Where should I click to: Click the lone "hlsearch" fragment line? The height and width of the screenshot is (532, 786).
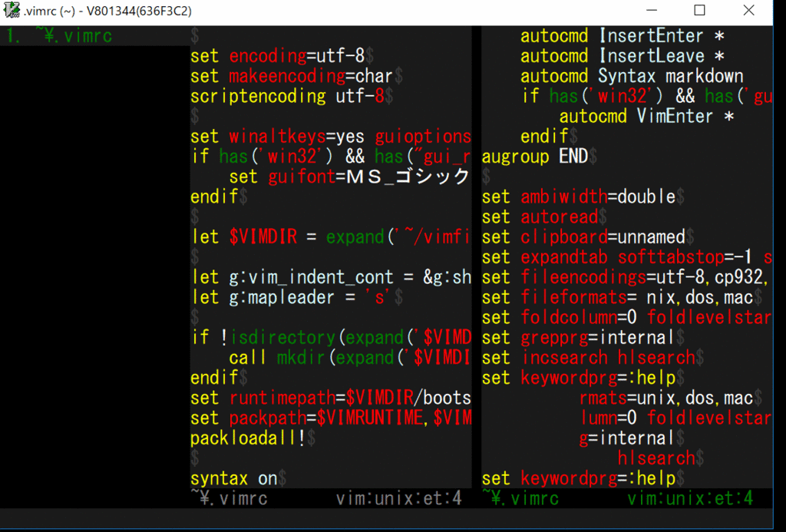[x=661, y=458]
